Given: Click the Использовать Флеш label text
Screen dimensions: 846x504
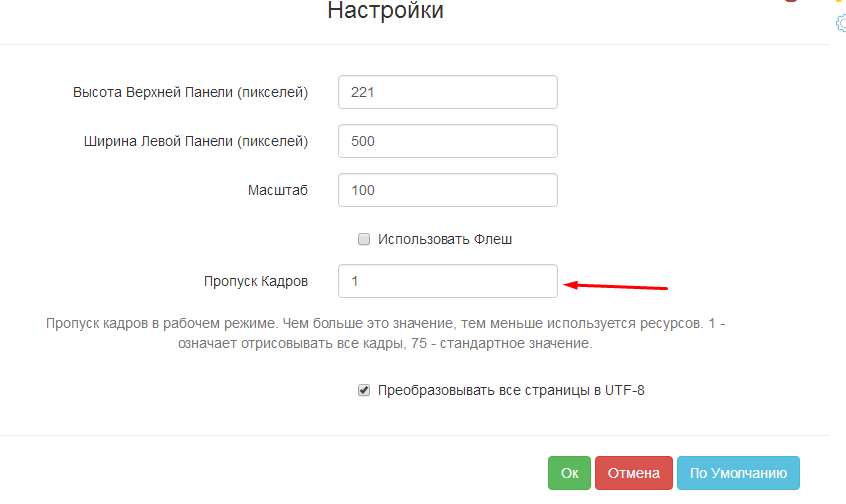Looking at the screenshot, I should [x=445, y=240].
